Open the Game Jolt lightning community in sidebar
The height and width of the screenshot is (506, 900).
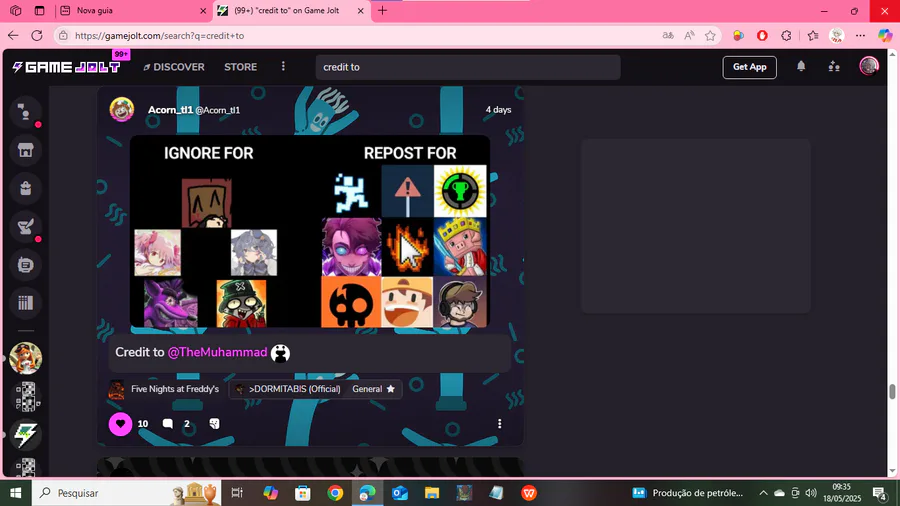[x=25, y=435]
